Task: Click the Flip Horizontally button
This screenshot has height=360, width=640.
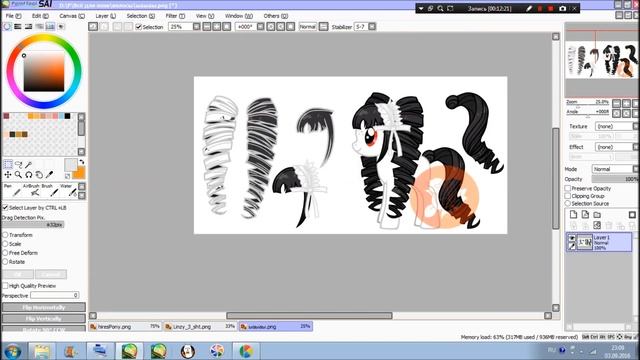Action: point(44,307)
